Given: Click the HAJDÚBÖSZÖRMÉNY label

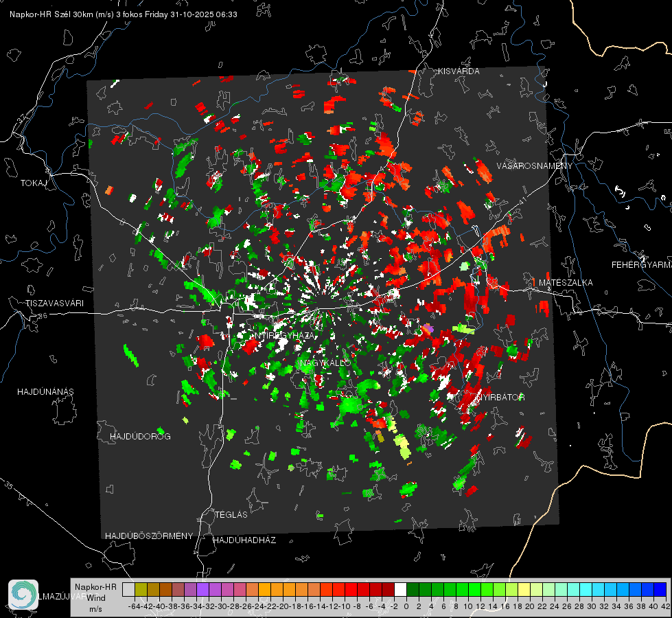Looking at the screenshot, I should click(x=149, y=536).
